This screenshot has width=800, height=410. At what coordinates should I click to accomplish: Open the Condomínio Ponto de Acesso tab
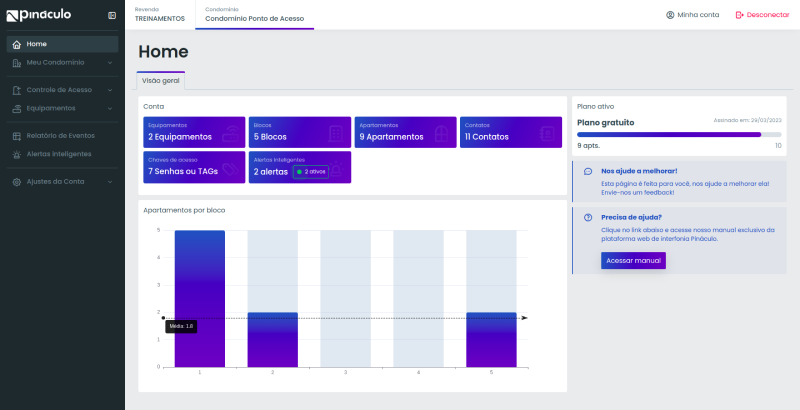255,15
